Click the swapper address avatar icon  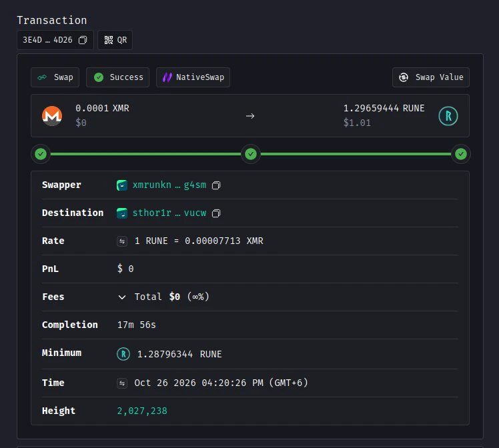point(122,185)
